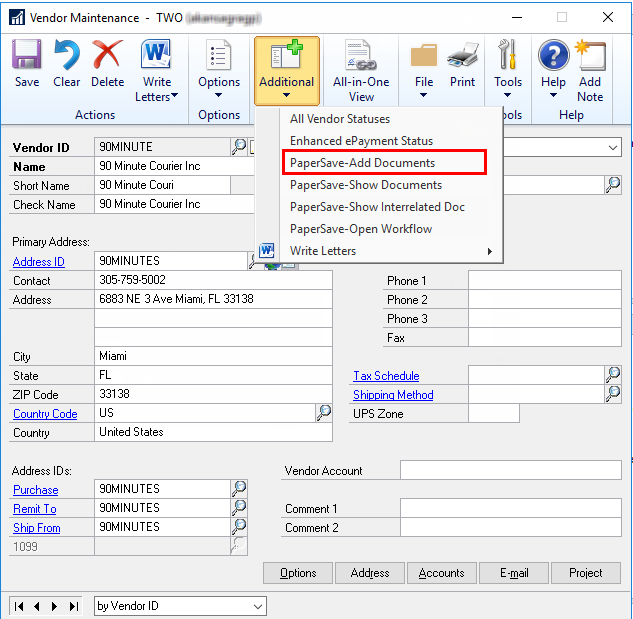Viewport: 633px width, 619px height.
Task: Select Enhanced ePayment Status menu entry
Action: (x=361, y=141)
